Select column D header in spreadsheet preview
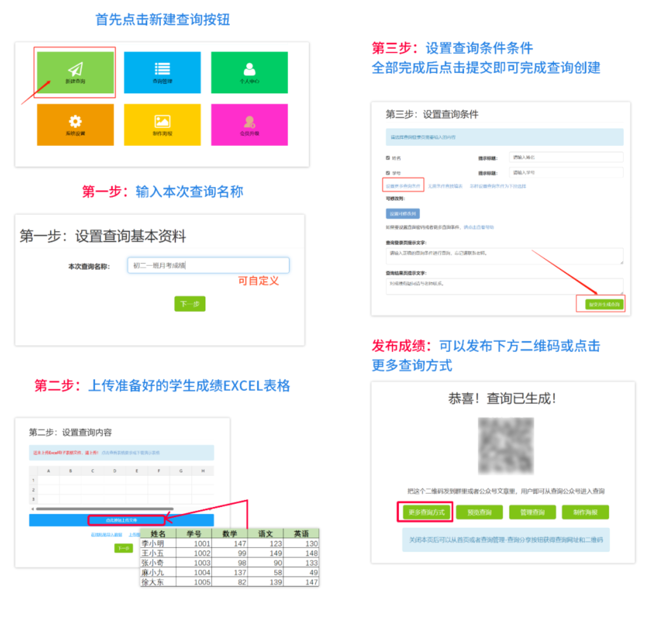The height and width of the screenshot is (621, 672). point(115,471)
